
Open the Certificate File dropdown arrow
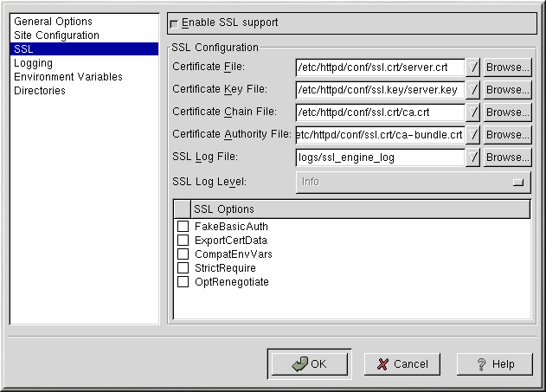tap(473, 67)
